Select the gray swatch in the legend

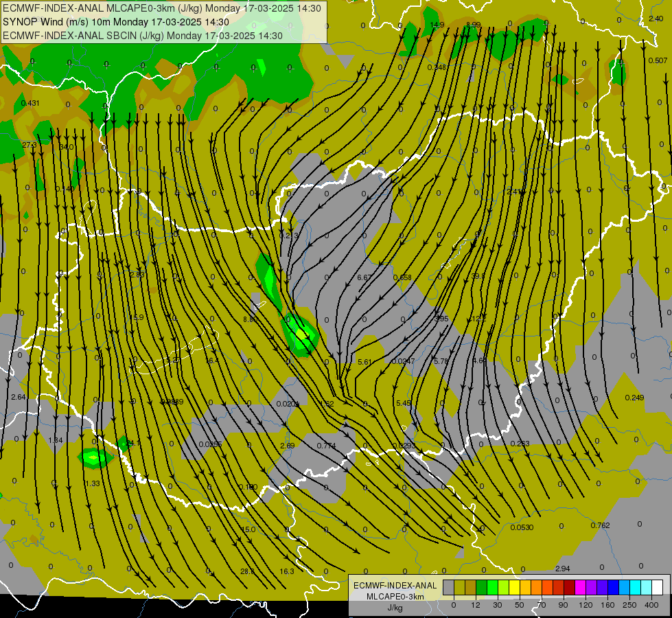point(448,588)
